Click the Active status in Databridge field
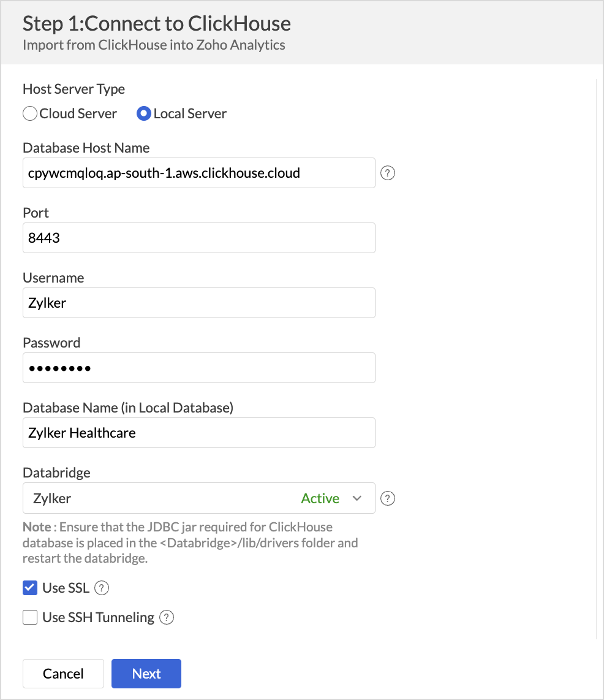The height and width of the screenshot is (700, 604). click(320, 498)
